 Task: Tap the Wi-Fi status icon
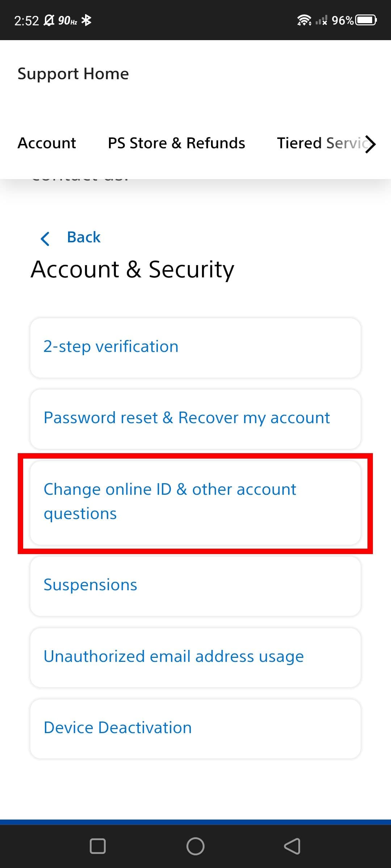(x=304, y=20)
